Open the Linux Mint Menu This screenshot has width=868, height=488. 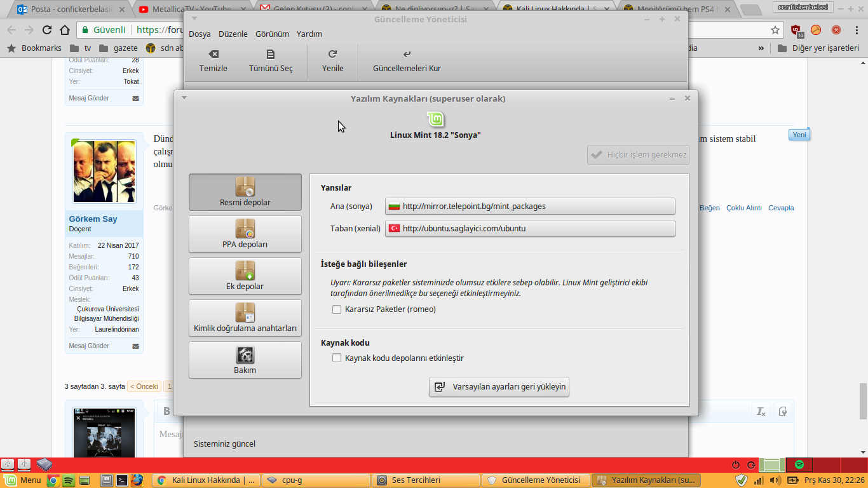point(23,480)
